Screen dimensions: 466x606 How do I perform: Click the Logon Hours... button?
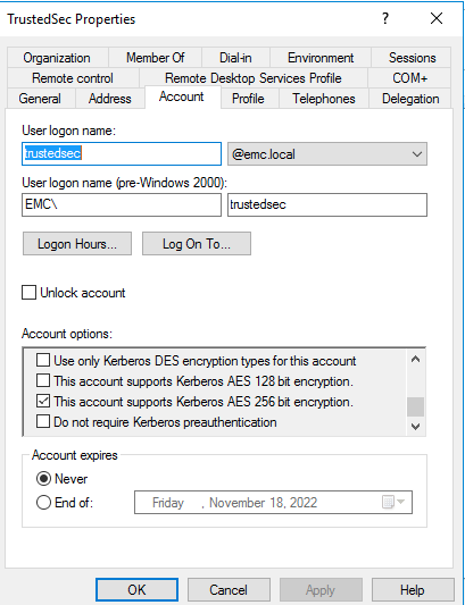(x=77, y=244)
